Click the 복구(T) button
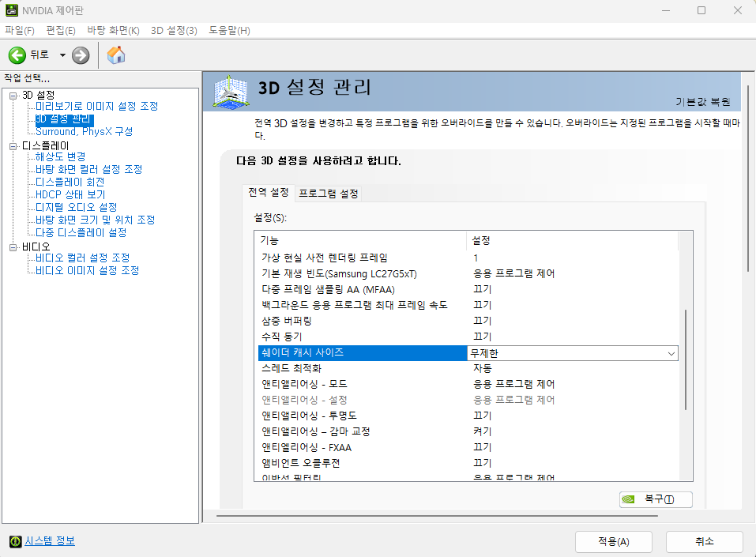Screen dimensions: 756x557 (x=656, y=499)
